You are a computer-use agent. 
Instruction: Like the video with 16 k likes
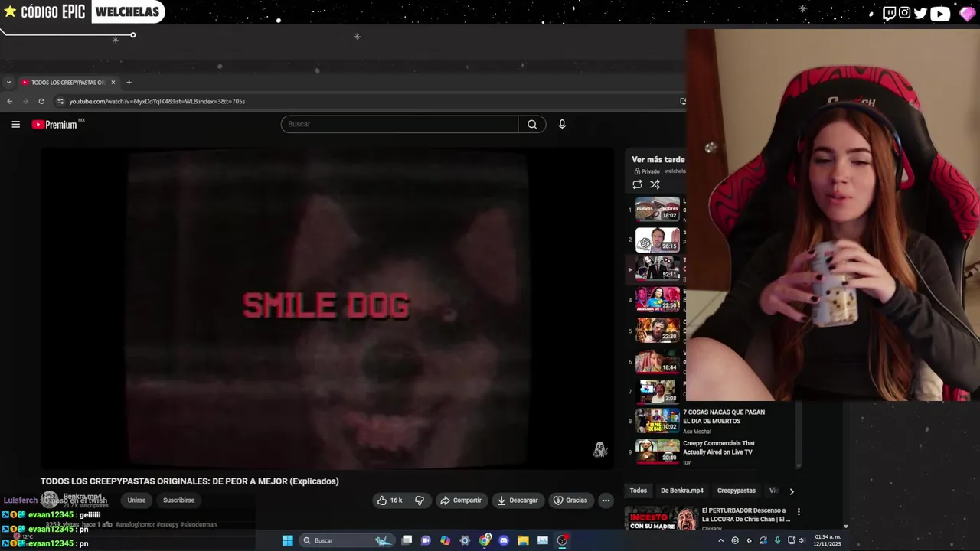(390, 500)
